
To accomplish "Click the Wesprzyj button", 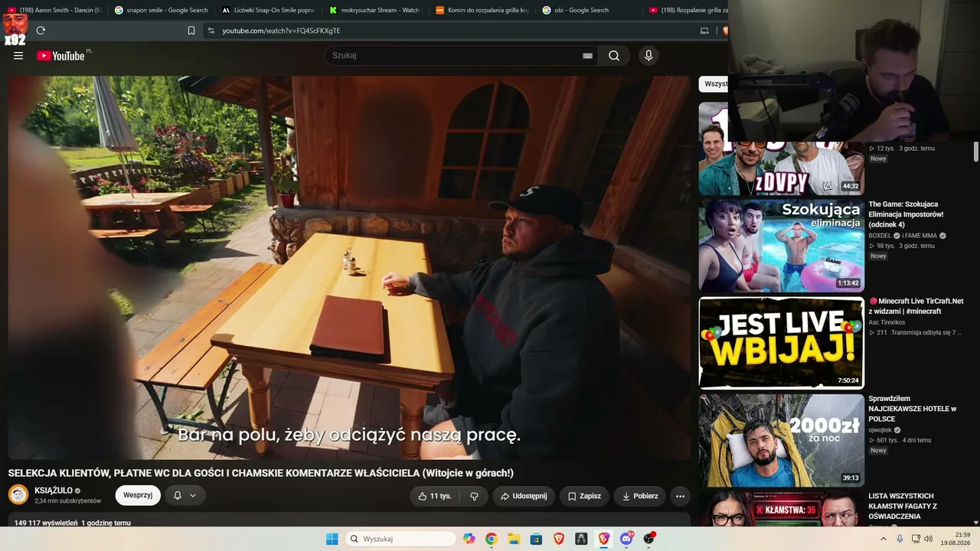I will click(x=138, y=495).
